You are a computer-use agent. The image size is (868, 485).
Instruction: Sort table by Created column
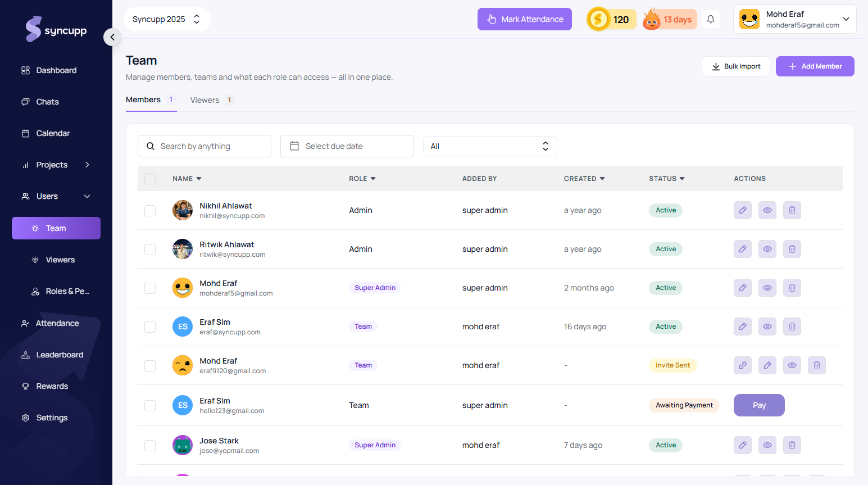coord(584,179)
